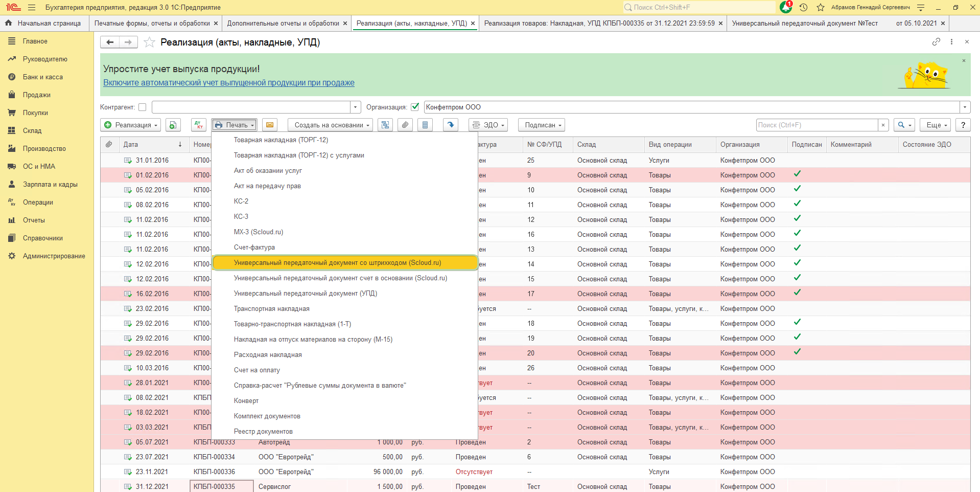Uncheck the Организация filter checkbox
This screenshot has width=980, height=492.
(415, 107)
